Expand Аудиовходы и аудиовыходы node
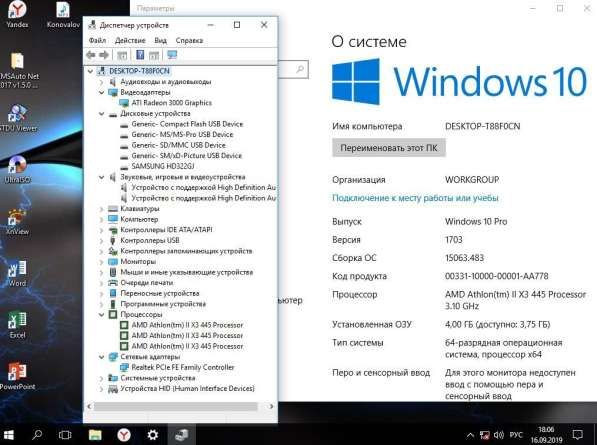This screenshot has height=445, width=597. pos(101,82)
